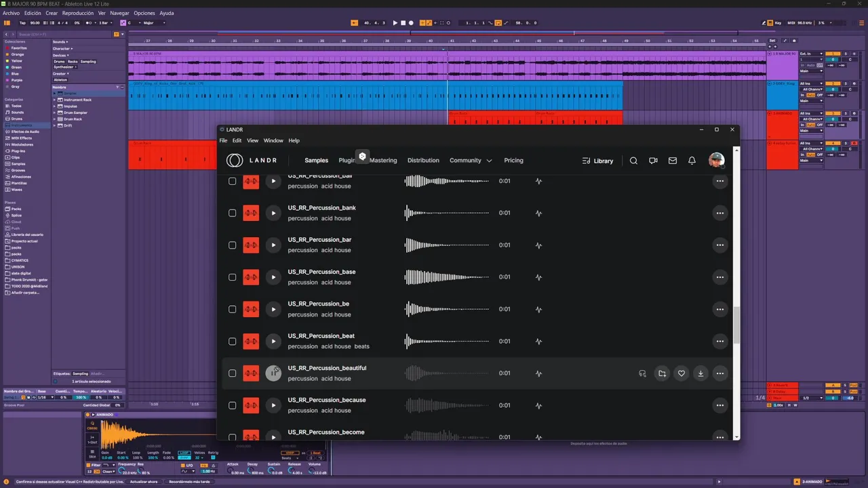868x488 pixels.
Task: Open the Pricing link in LANDR
Action: [x=513, y=161]
